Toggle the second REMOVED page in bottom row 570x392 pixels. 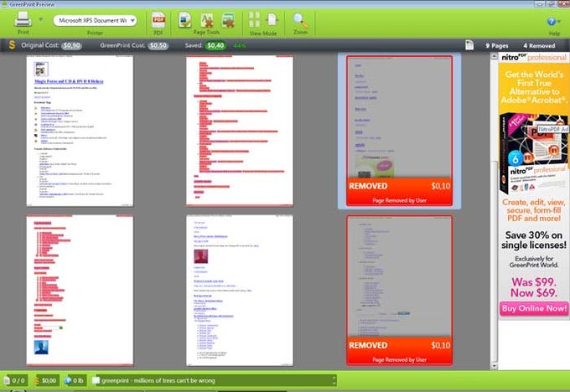[399, 290]
